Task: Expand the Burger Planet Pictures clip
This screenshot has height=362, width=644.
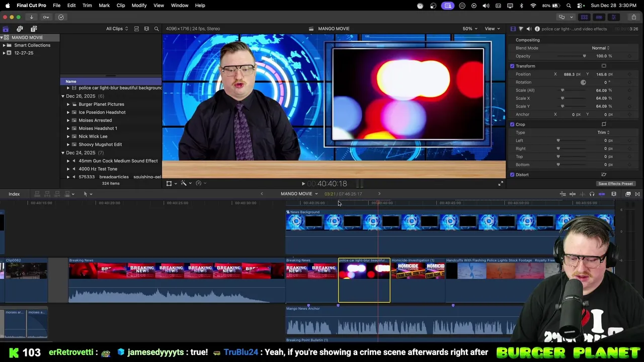Action: (x=68, y=104)
